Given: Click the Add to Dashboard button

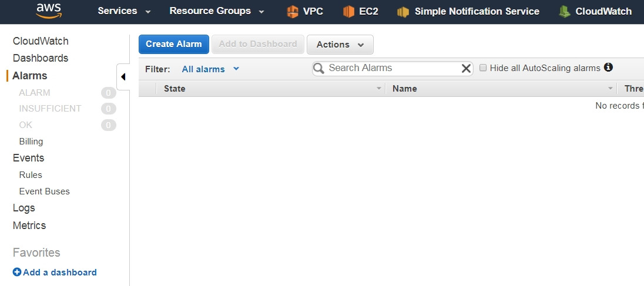Looking at the screenshot, I should coord(258,44).
